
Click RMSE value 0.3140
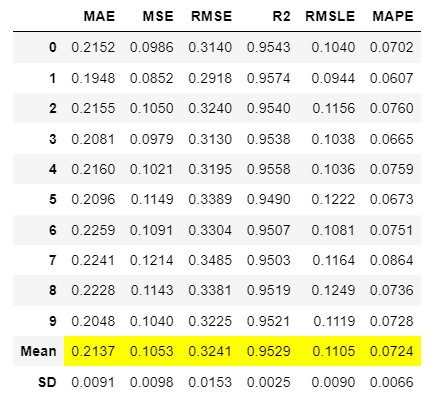tap(210, 47)
